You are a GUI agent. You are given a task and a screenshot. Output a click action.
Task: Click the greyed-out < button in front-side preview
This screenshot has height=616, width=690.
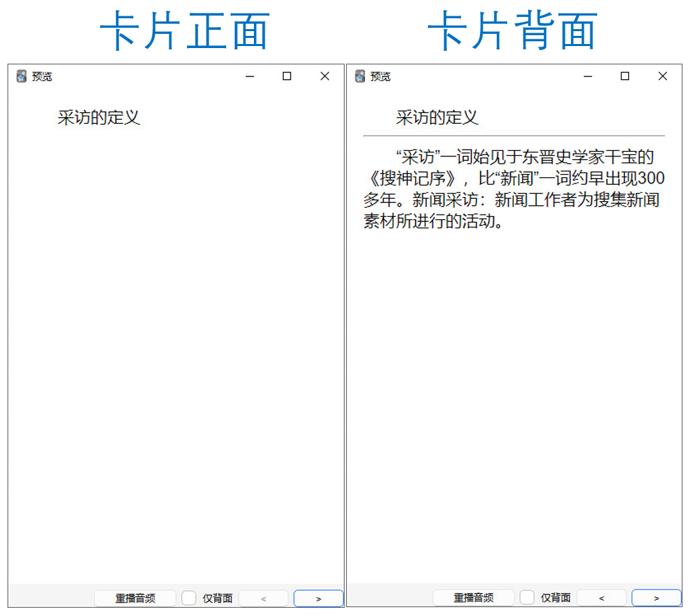tap(263, 598)
